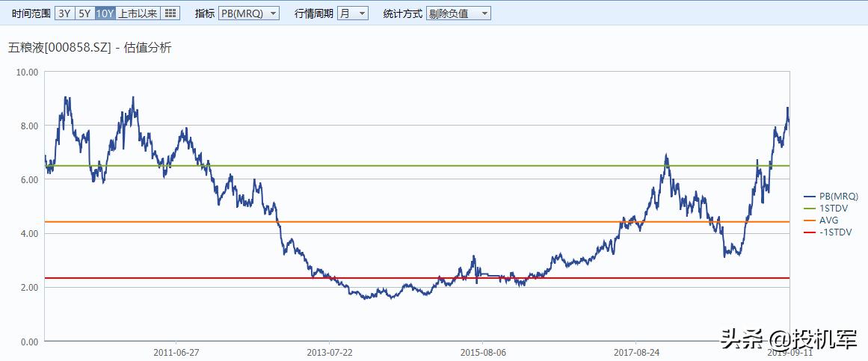Select the 3Y time range button
Image resolution: width=868 pixels, height=361 pixels.
click(x=65, y=13)
